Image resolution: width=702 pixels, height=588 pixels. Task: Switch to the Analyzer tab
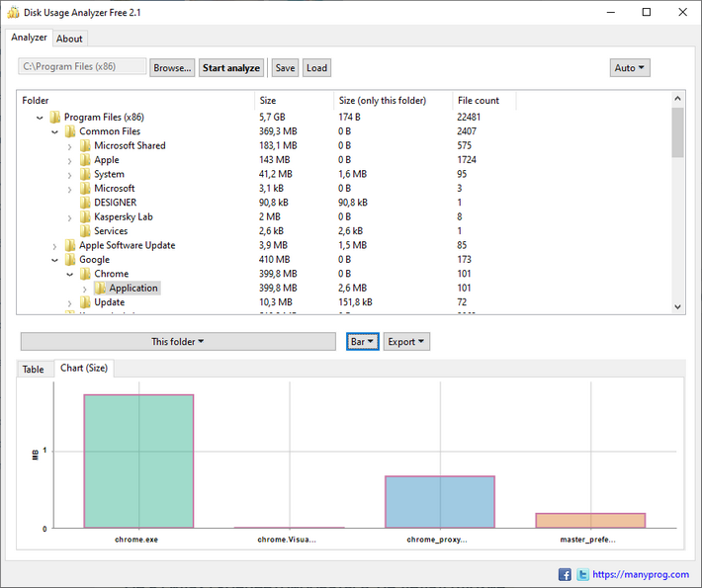click(x=29, y=38)
